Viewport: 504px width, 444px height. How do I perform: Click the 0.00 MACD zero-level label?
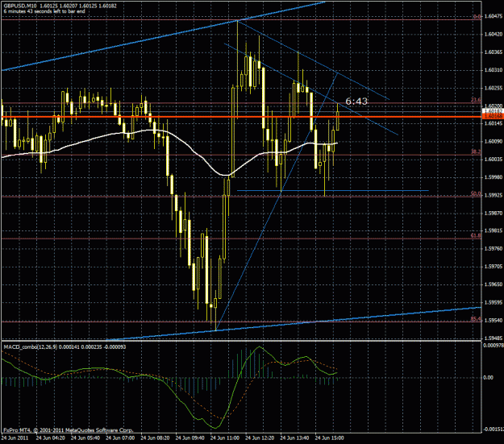488,377
